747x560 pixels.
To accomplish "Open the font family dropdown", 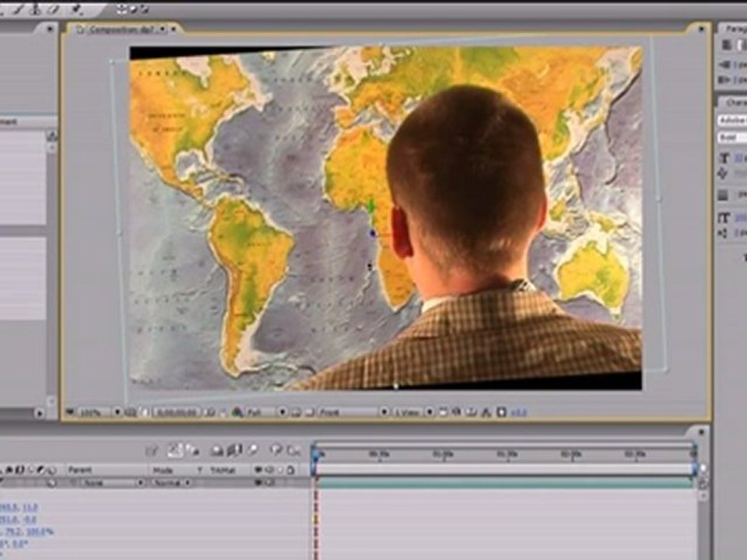I will click(x=732, y=120).
